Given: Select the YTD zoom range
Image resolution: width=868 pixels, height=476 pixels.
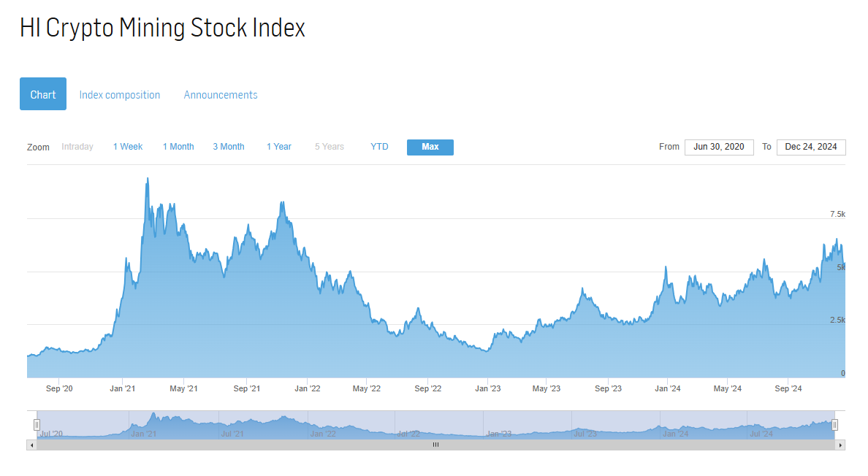Looking at the screenshot, I should [x=379, y=147].
